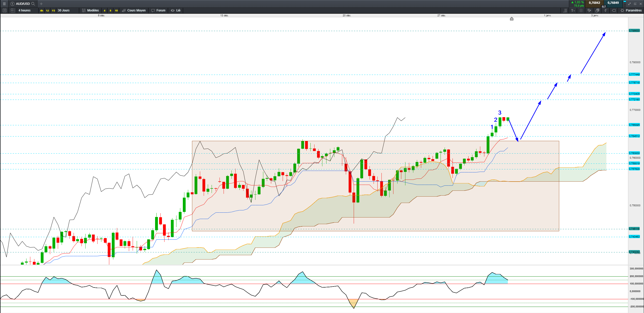The height and width of the screenshot is (313, 644).
Task: Select the 0,745116 price level label
Action: [634, 229]
